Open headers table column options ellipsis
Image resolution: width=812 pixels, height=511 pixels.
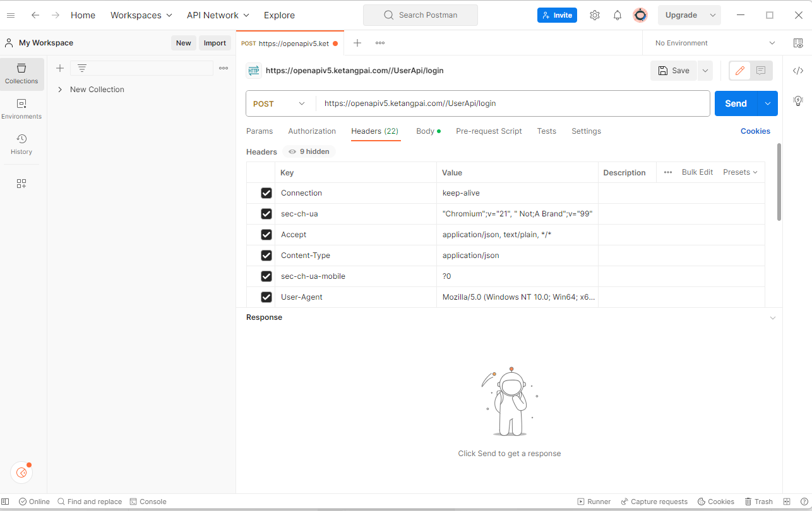pos(668,172)
